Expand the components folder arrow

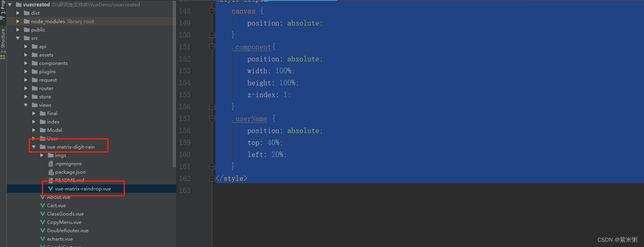coord(26,63)
